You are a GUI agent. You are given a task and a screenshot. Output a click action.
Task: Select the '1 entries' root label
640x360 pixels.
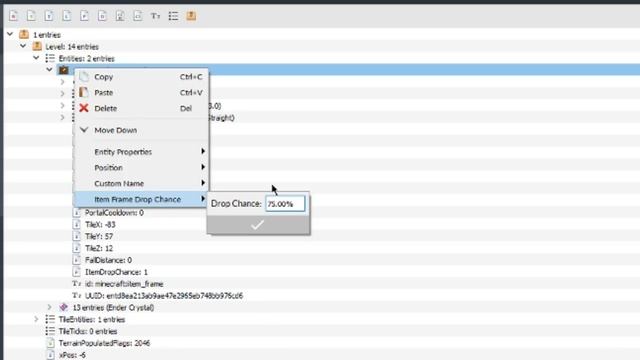coord(47,35)
